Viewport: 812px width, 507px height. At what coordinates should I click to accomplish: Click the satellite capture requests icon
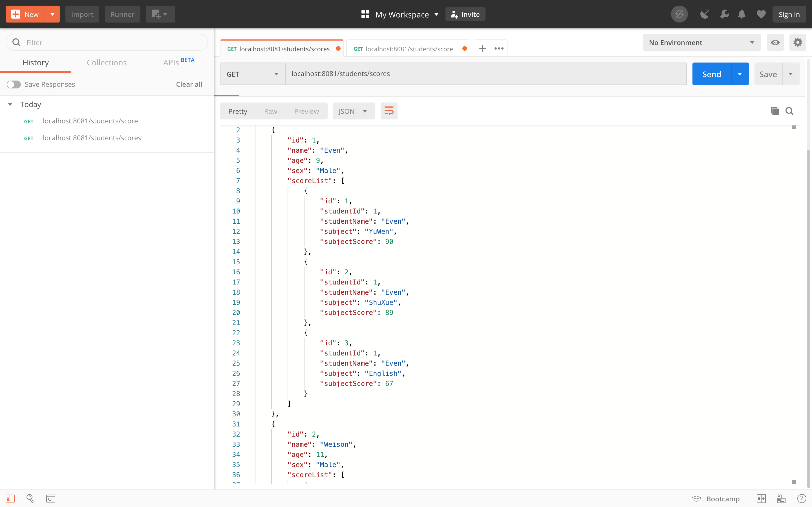click(x=705, y=14)
